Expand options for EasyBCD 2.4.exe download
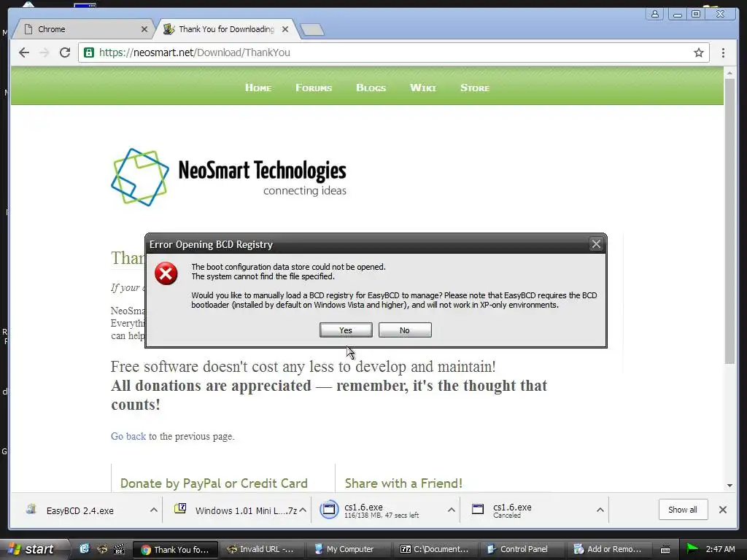The image size is (747, 560). [x=153, y=510]
